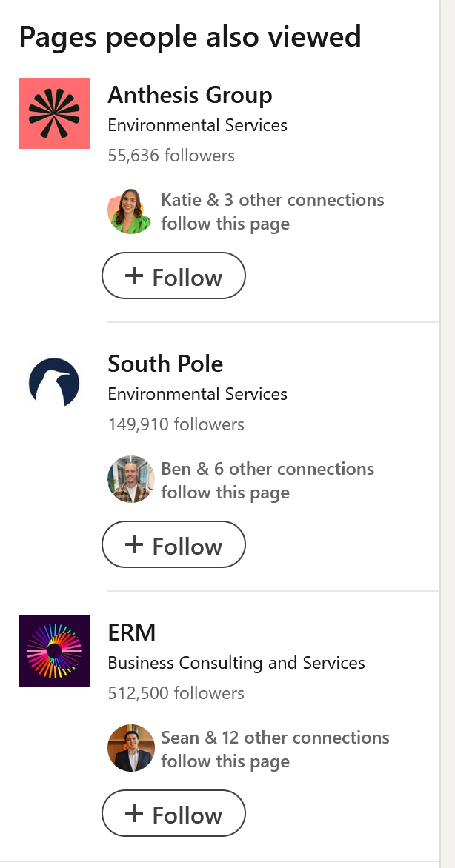
Task: Click "Sean & 12 other connections" text
Action: point(275,738)
